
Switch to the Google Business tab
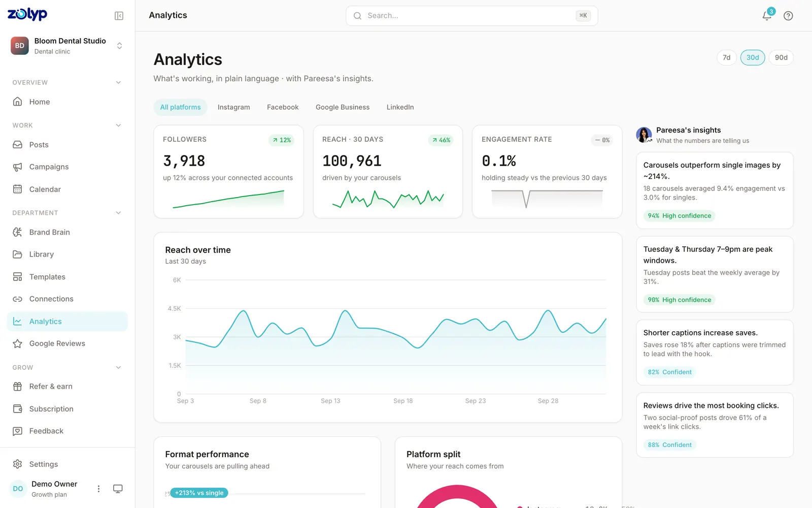[x=343, y=107]
